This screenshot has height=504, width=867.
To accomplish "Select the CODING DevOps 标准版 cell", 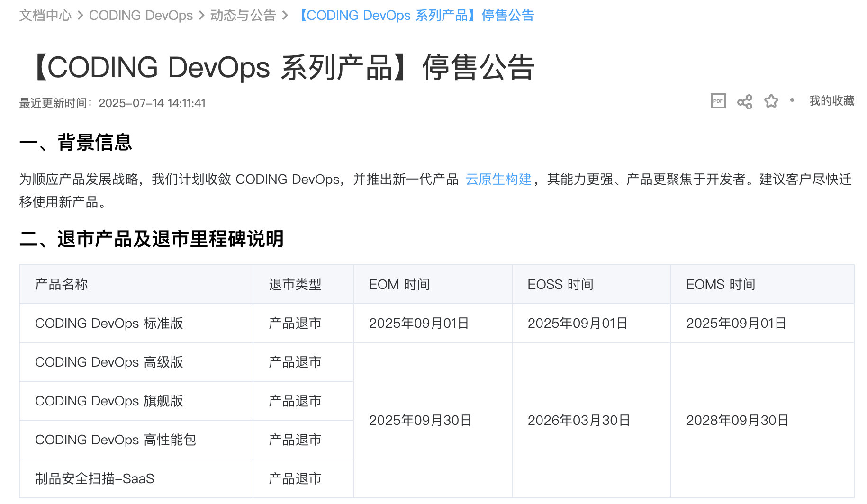I will tap(109, 323).
